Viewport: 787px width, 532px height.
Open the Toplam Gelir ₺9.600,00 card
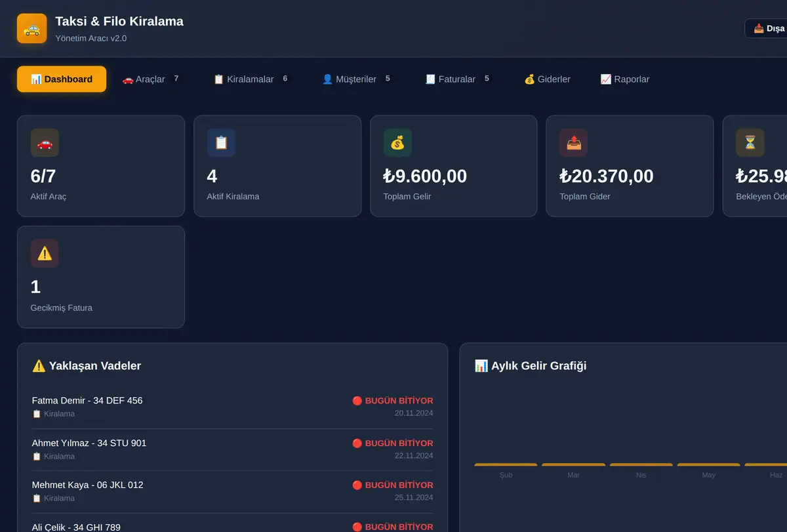[454, 166]
